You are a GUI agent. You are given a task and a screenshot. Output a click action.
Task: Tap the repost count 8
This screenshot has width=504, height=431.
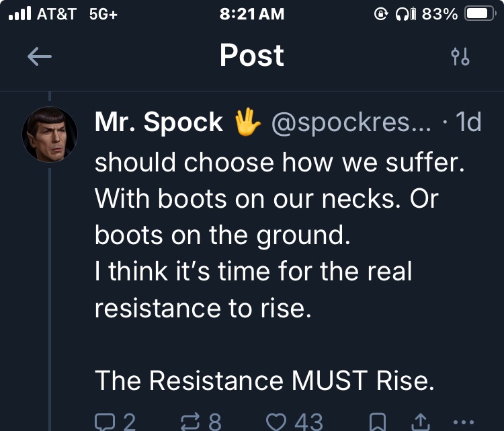click(x=214, y=422)
